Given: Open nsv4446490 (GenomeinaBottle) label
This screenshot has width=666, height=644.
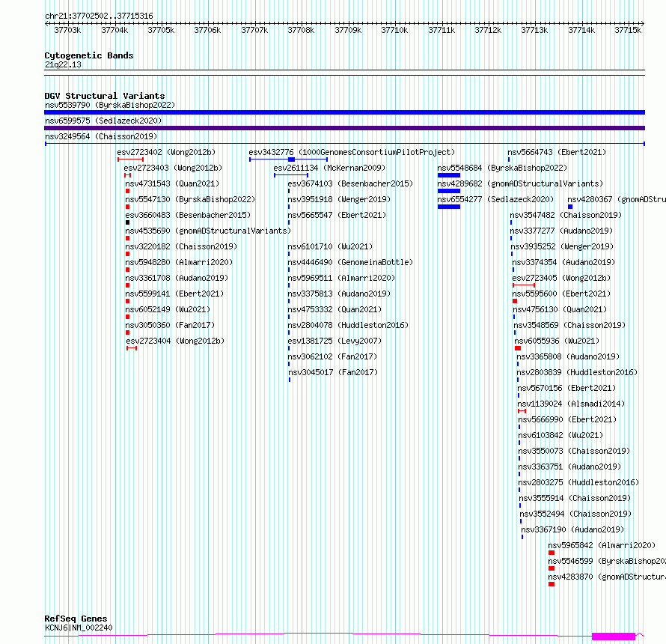Looking at the screenshot, I should point(350,262).
